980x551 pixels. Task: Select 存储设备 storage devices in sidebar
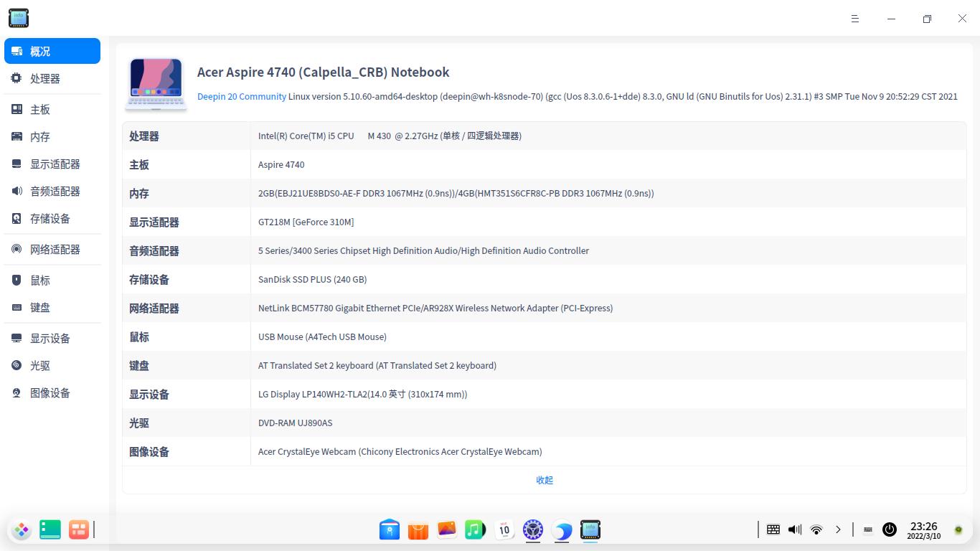(x=52, y=218)
